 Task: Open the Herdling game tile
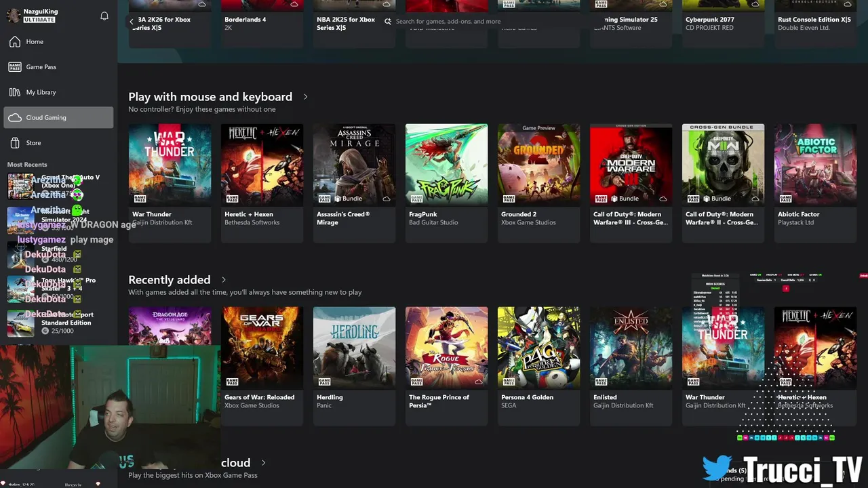(354, 366)
